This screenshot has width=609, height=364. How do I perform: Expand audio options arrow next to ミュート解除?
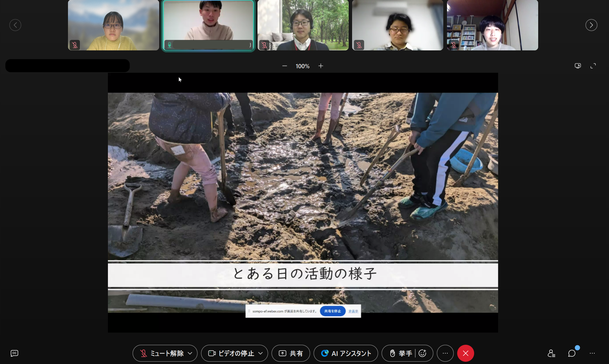pyautogui.click(x=190, y=353)
